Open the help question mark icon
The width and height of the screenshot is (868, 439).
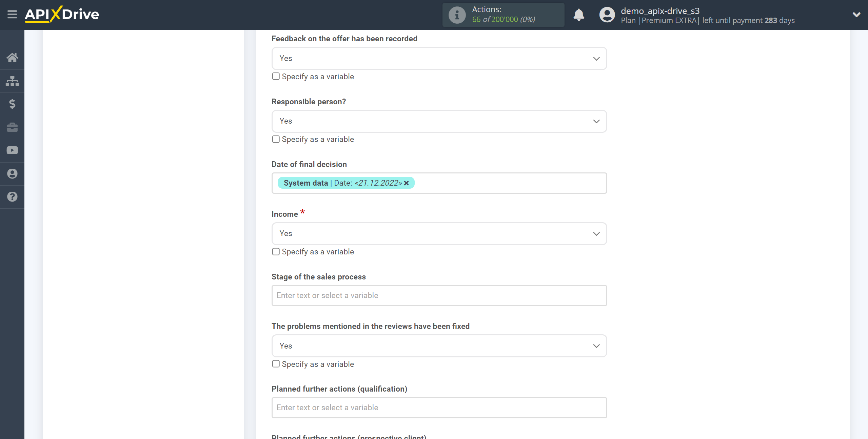[x=12, y=197]
